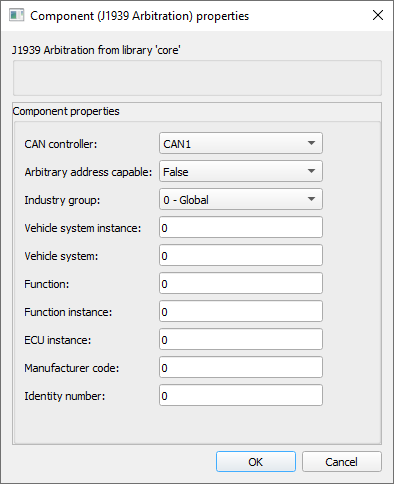Open the CAN controller dropdown showing CAN1

241,143
